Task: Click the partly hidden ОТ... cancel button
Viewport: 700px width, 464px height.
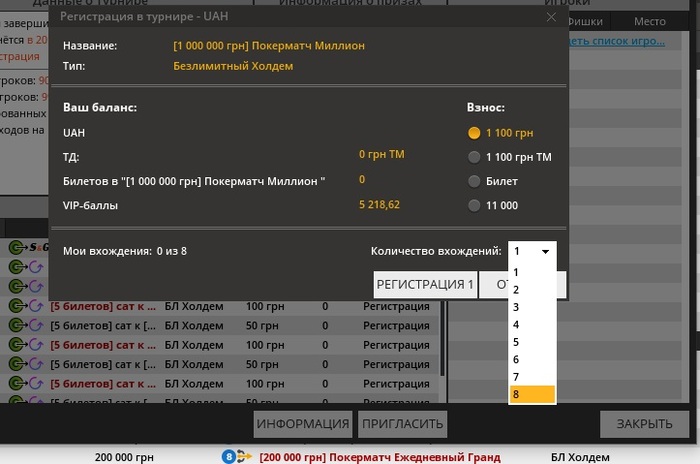Action: click(x=494, y=284)
